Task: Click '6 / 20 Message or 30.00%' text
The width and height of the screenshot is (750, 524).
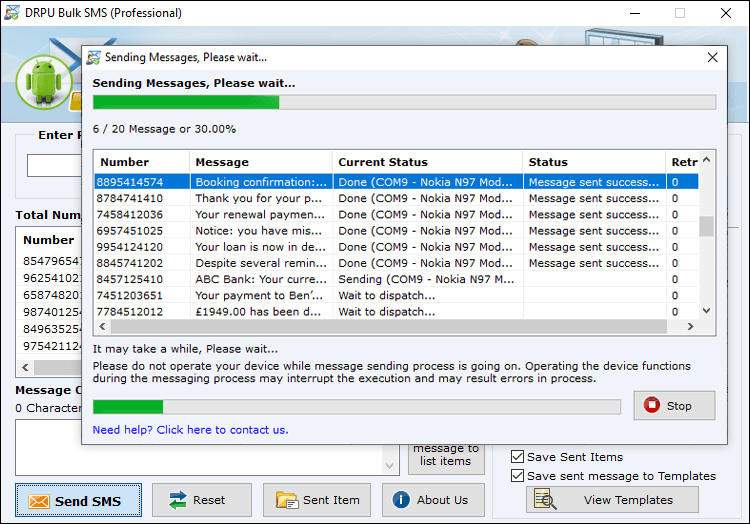Action: (164, 129)
